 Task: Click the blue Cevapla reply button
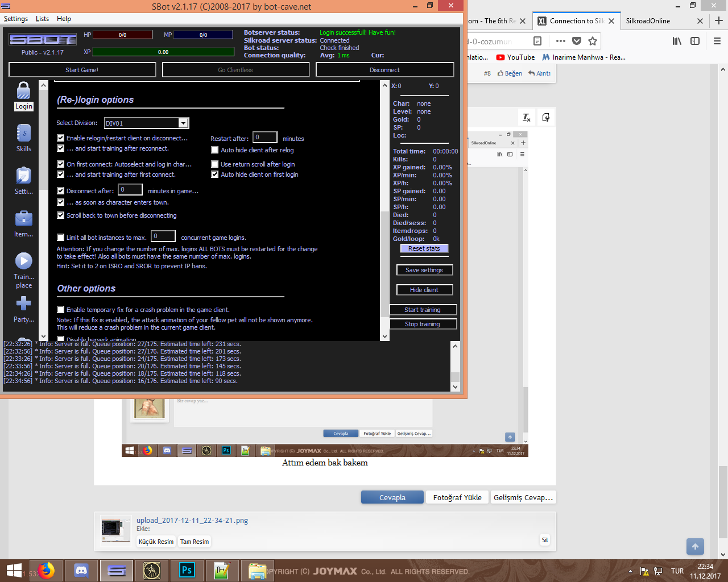point(392,497)
